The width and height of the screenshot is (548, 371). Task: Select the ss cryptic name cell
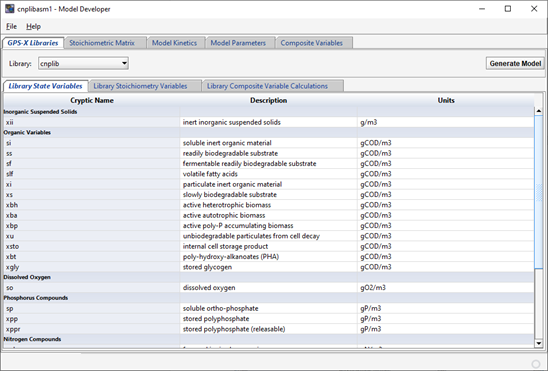[92, 153]
